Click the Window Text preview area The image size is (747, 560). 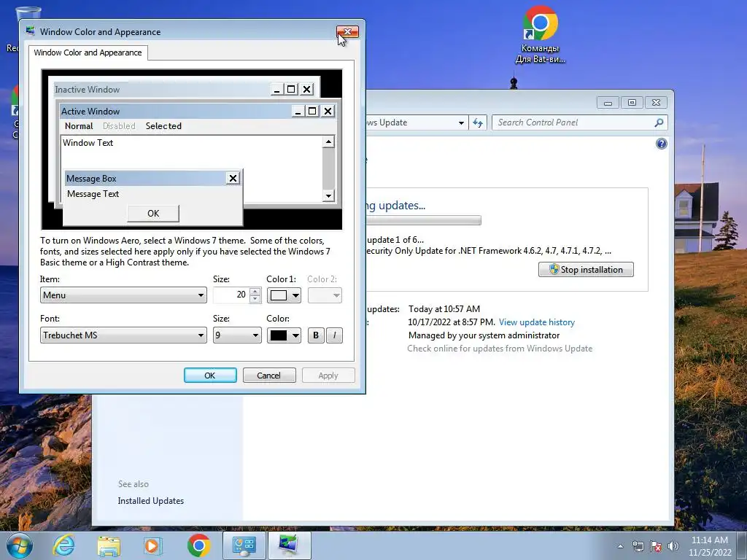pyautogui.click(x=192, y=169)
